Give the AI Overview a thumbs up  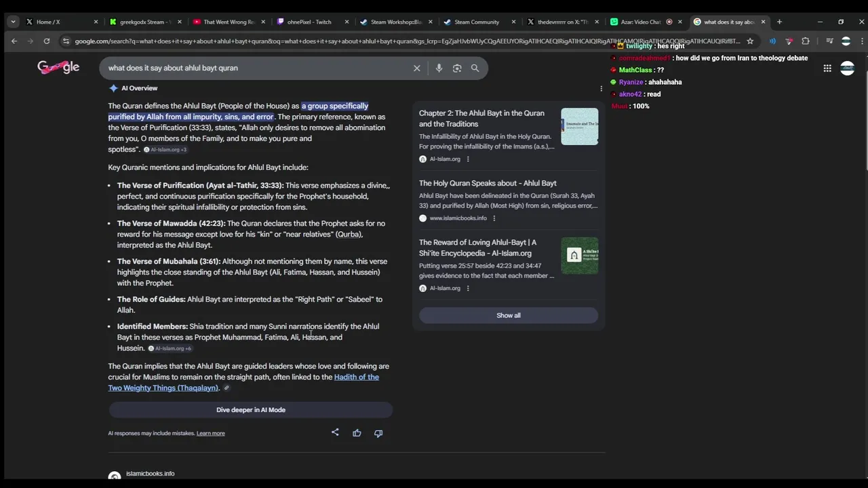[357, 432]
